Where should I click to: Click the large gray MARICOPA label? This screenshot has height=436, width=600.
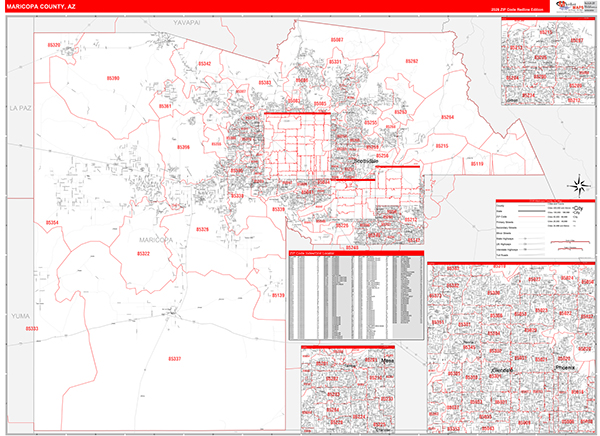pos(156,240)
